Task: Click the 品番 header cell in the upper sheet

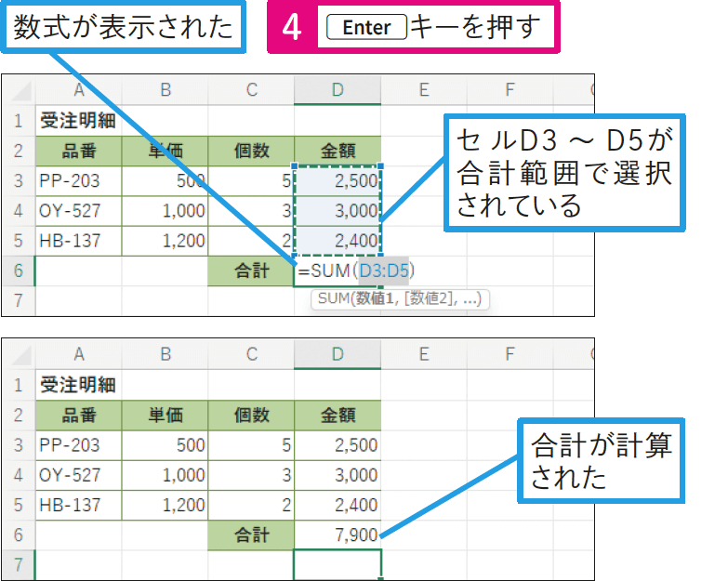Action: (79, 151)
